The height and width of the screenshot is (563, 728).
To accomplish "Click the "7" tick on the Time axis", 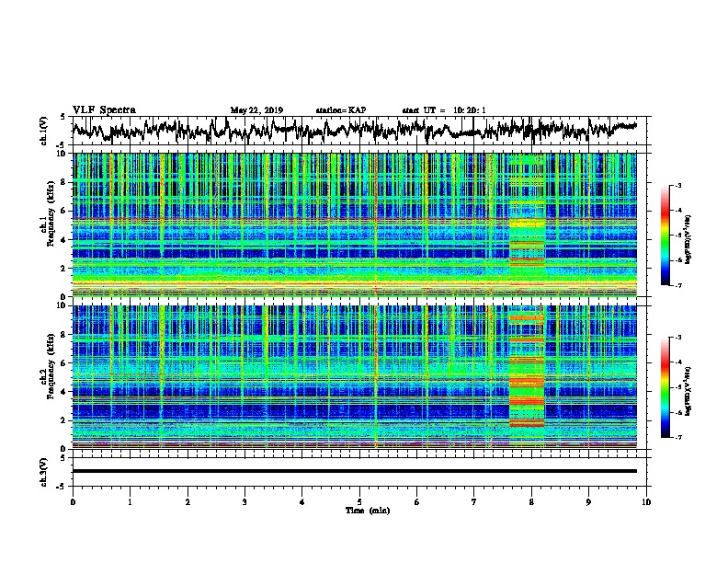I will [474, 502].
